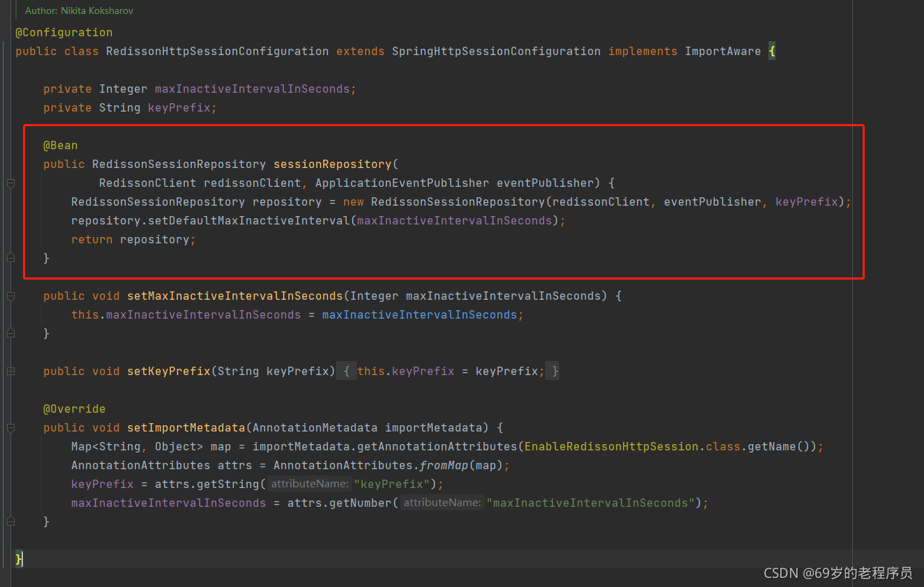Click the @Configuration annotation
This screenshot has width=924, height=587.
tap(64, 33)
